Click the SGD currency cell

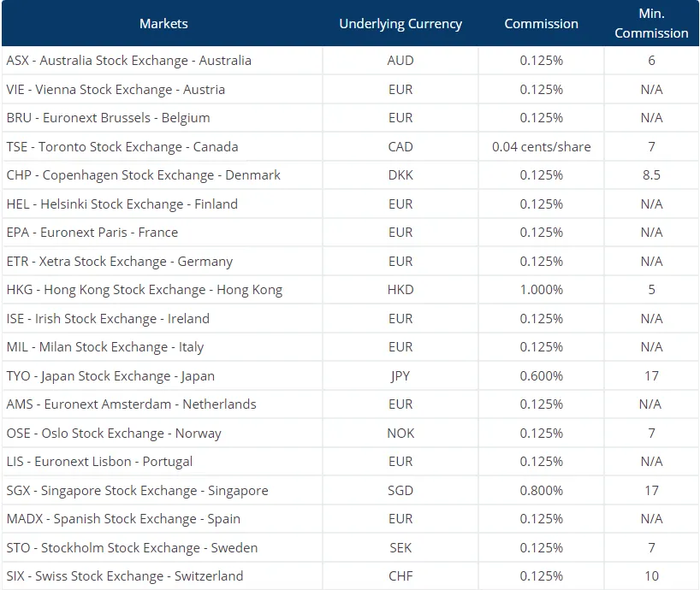point(400,491)
